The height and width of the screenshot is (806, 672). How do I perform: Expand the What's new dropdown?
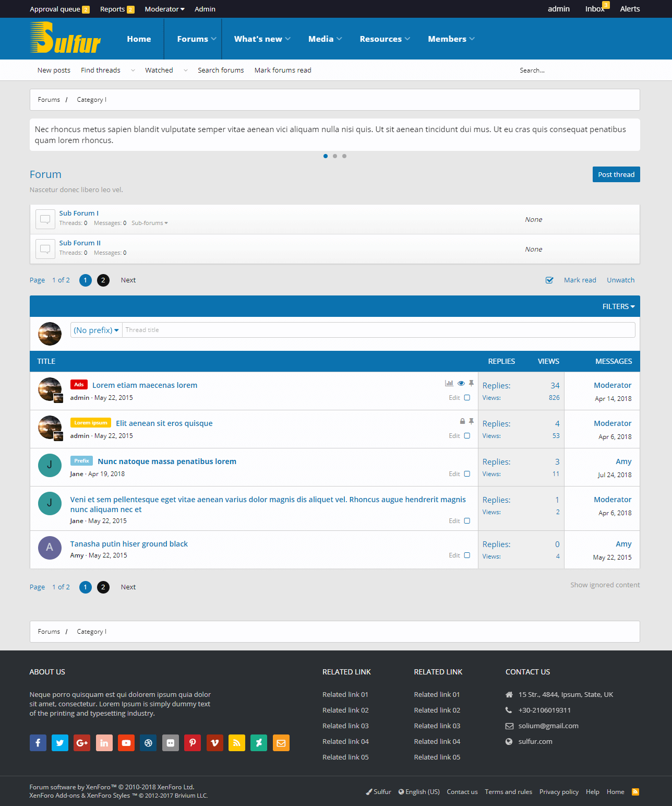coord(288,39)
